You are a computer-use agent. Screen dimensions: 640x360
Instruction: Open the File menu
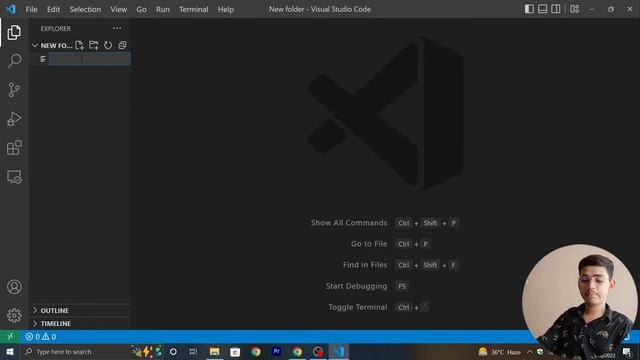(31, 9)
